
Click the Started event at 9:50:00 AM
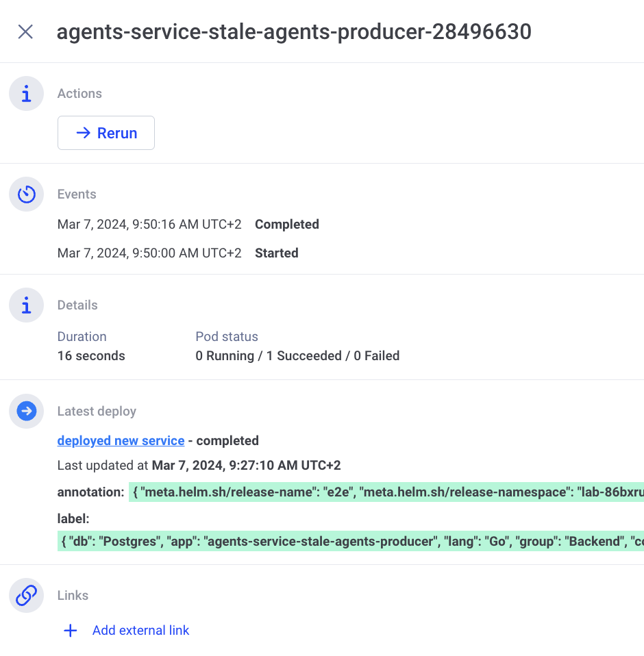pos(276,253)
